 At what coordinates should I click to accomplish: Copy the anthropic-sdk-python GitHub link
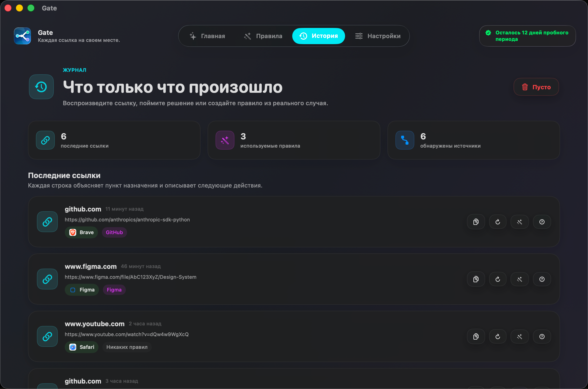tap(476, 222)
